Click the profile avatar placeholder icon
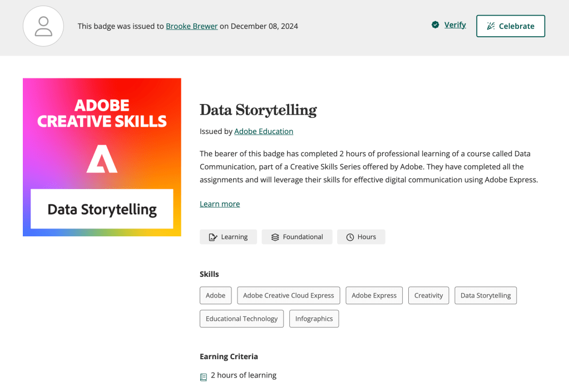569x392 pixels. tap(43, 26)
